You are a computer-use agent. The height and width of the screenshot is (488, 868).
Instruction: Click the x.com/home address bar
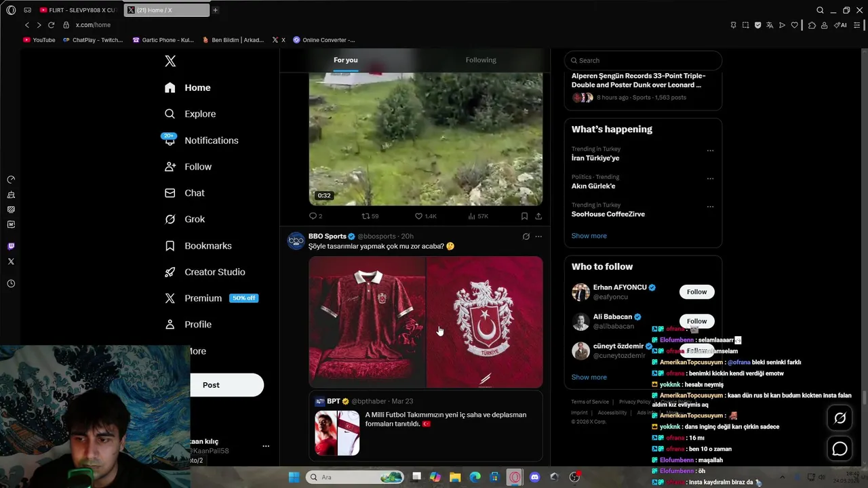click(x=93, y=25)
